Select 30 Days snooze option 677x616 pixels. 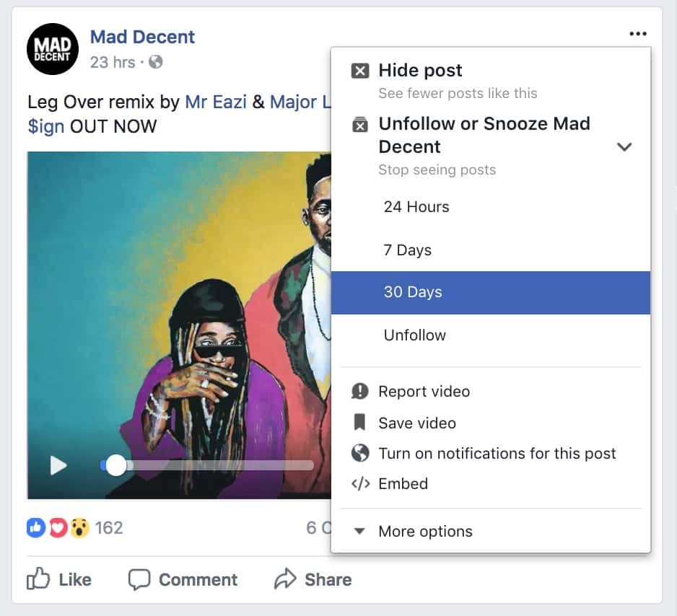(x=413, y=293)
